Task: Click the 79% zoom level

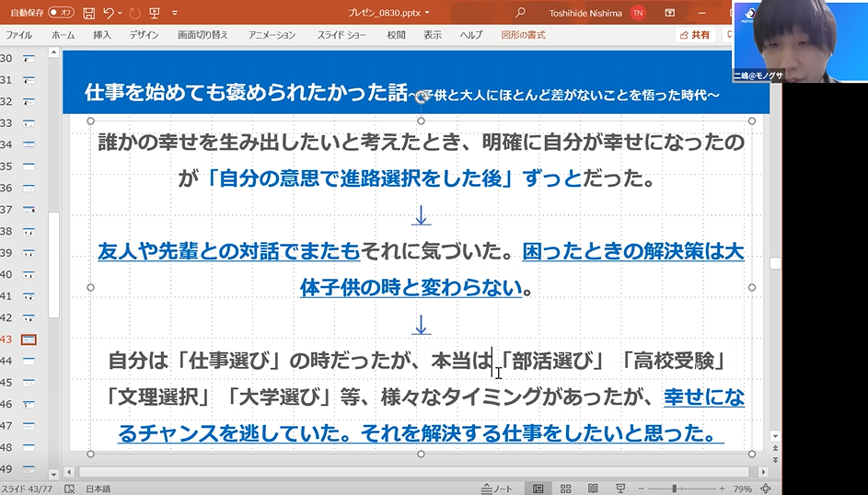Action: (x=742, y=489)
